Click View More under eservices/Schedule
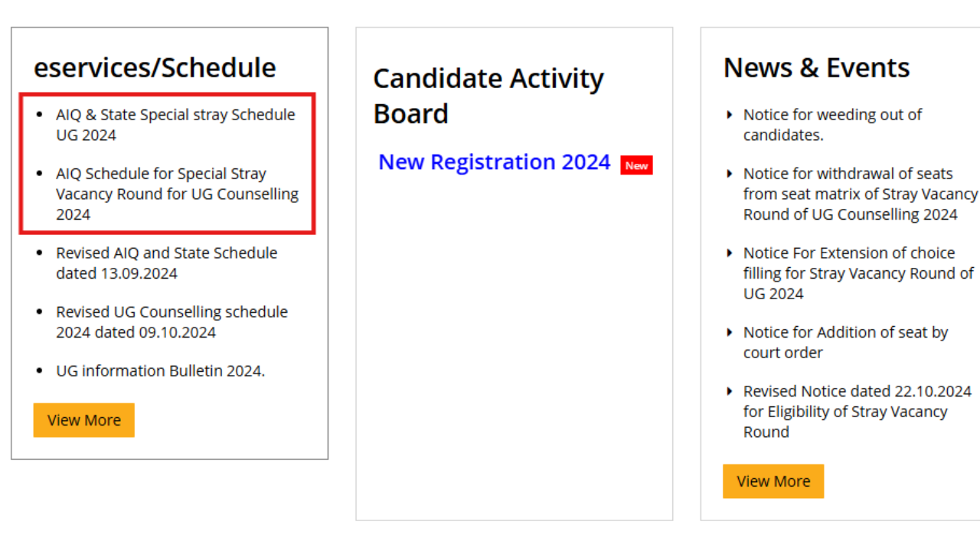This screenshot has height=551, width=980. click(x=83, y=419)
